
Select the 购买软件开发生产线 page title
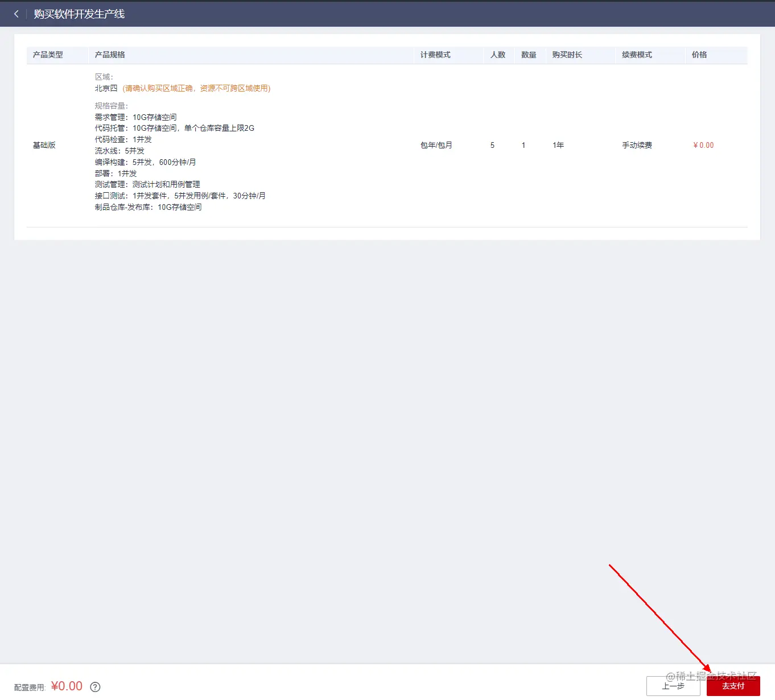click(79, 14)
